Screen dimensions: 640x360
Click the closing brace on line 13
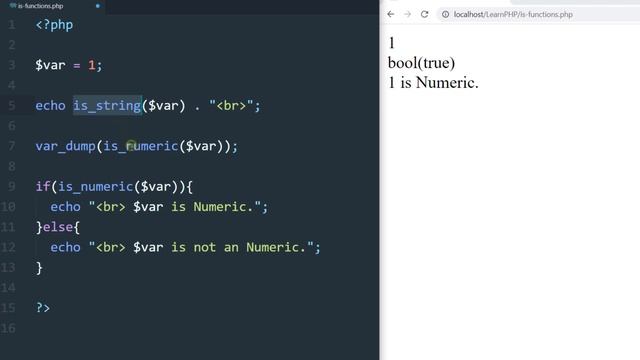click(x=39, y=268)
